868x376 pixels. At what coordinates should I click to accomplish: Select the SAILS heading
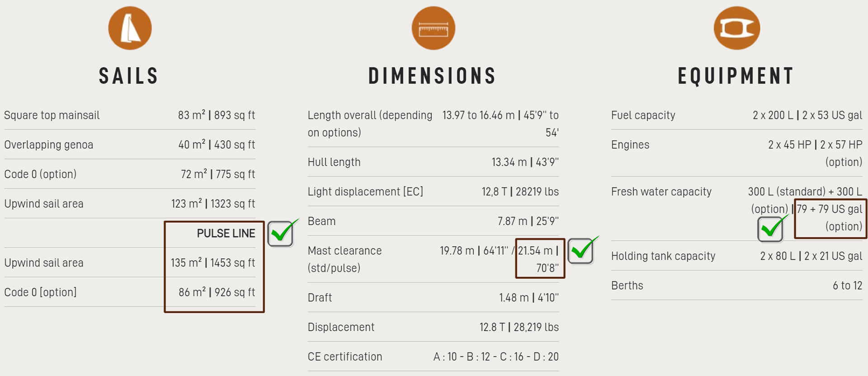(x=129, y=76)
